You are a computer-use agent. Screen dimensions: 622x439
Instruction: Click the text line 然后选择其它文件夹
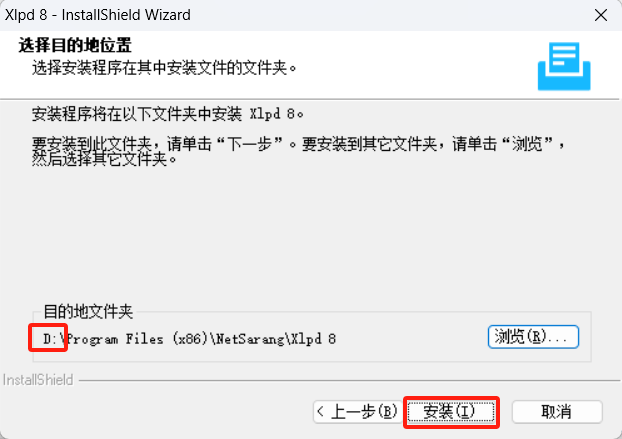pos(104,159)
